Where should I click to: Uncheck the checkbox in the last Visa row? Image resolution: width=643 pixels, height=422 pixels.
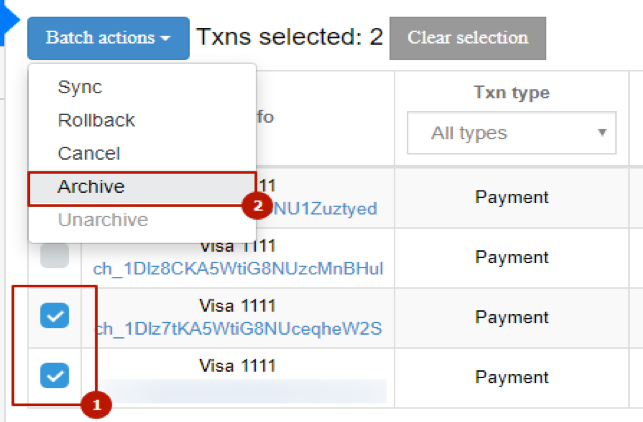tap(55, 375)
